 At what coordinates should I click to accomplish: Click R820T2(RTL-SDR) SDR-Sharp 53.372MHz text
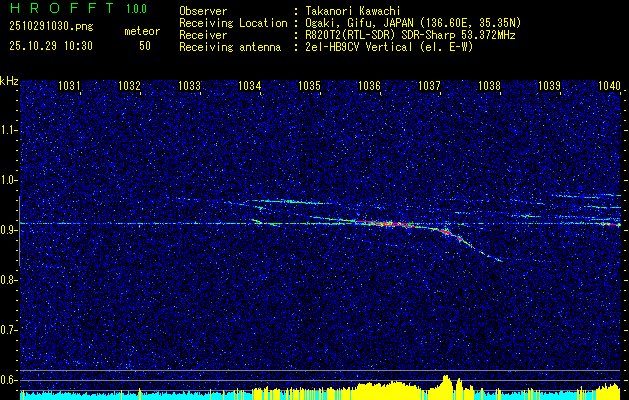click(x=410, y=35)
